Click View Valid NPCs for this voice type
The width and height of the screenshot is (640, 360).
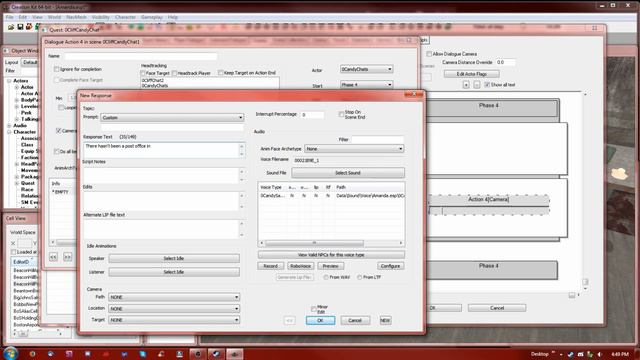pos(331,255)
